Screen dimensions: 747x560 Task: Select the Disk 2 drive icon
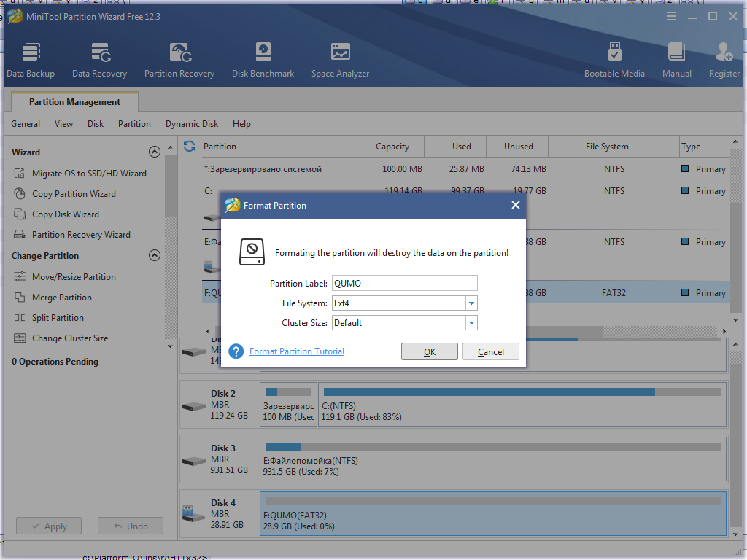click(194, 406)
